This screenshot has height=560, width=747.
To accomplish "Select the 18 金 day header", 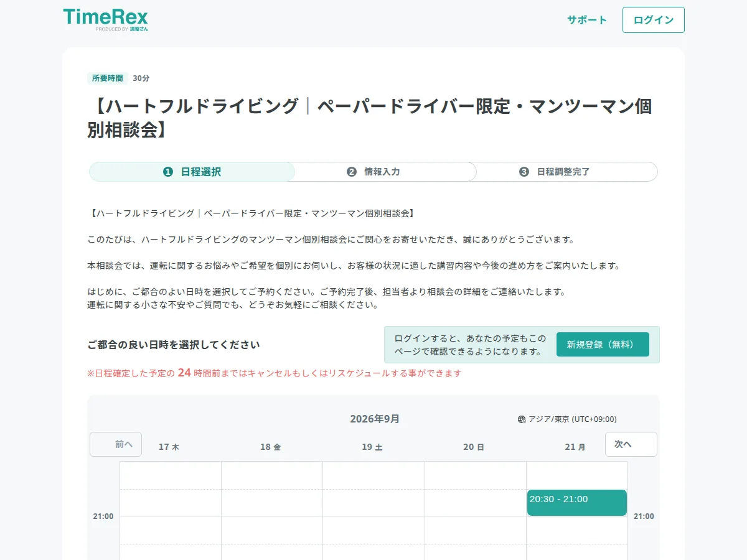I will (x=271, y=447).
